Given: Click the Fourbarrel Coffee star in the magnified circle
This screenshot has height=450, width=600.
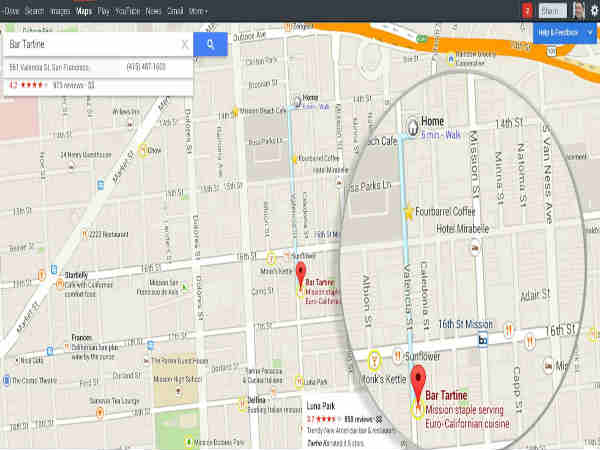Looking at the screenshot, I should click(x=408, y=212).
